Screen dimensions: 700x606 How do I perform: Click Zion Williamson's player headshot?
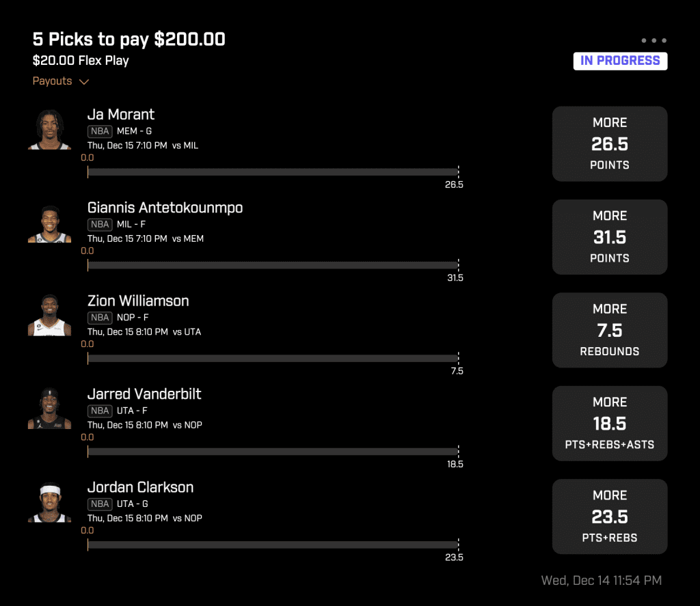click(49, 316)
